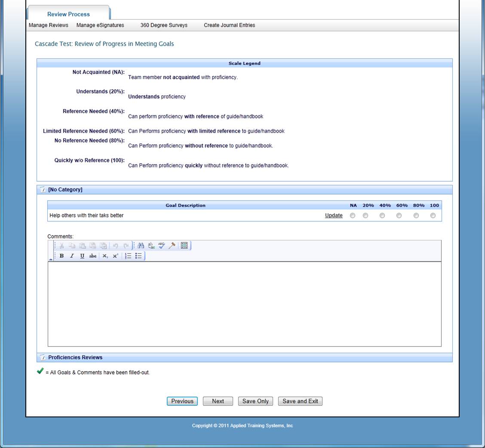Collapse the [No Category] section

[43, 190]
